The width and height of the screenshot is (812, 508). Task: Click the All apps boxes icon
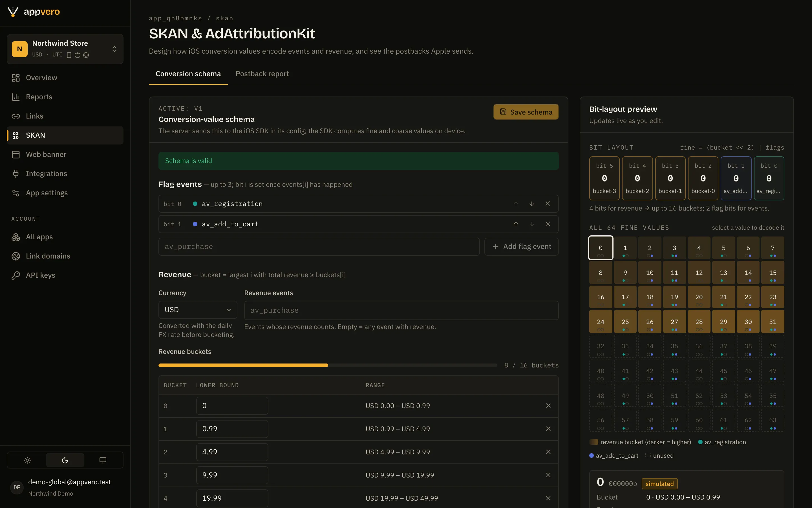click(16, 237)
